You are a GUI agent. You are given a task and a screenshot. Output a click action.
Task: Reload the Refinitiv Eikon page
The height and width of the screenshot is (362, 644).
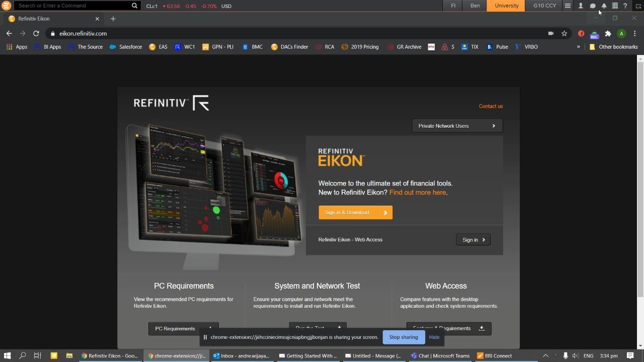coord(36,33)
